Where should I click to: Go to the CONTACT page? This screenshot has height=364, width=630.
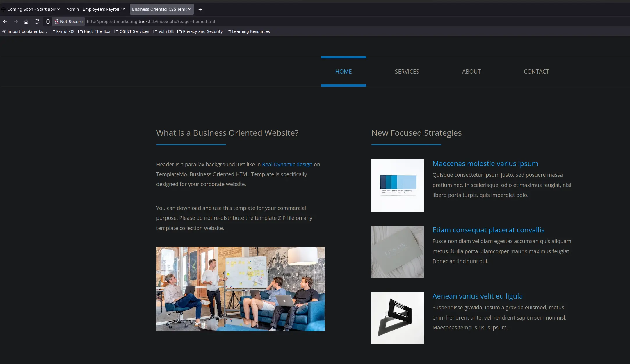pyautogui.click(x=536, y=72)
